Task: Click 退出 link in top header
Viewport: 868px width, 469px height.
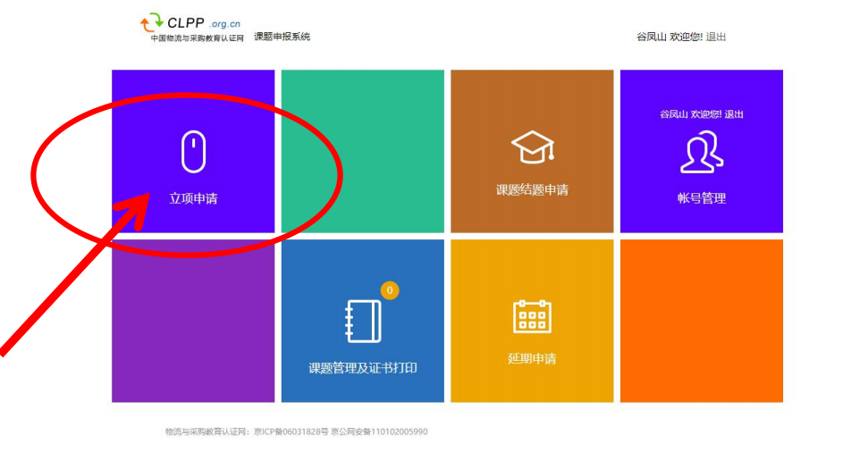Action: (x=716, y=37)
